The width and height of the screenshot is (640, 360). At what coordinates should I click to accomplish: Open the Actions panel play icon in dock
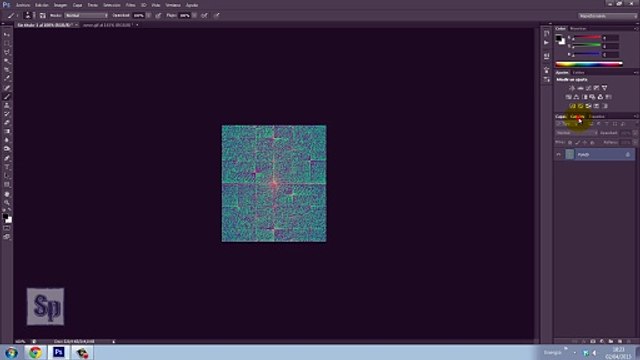click(x=547, y=42)
